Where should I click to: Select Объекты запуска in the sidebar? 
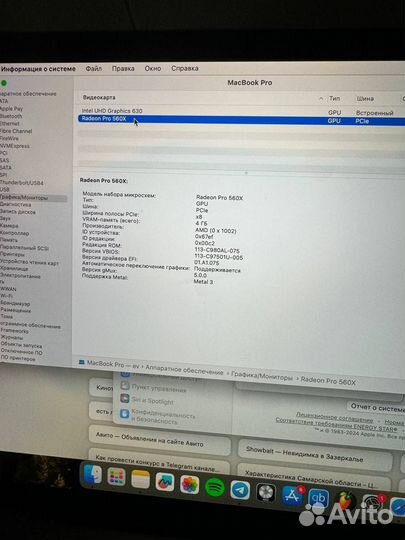[x=21, y=345]
